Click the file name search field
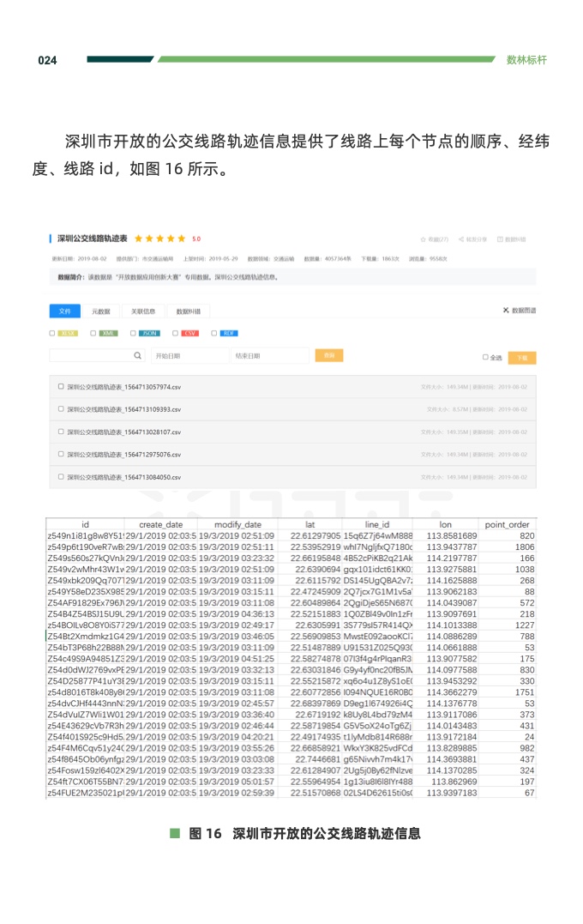The height and width of the screenshot is (924, 583). [x=90, y=355]
